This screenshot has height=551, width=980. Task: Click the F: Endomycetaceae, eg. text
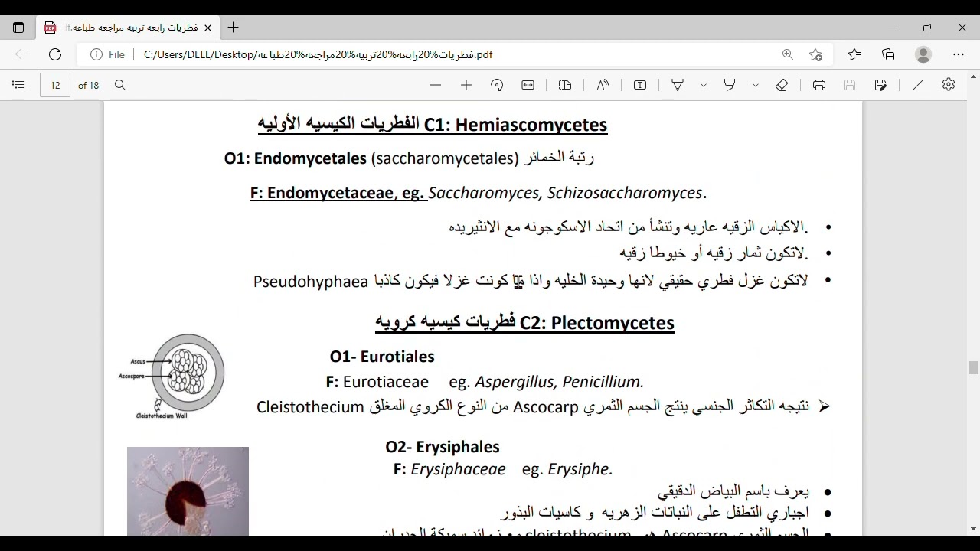338,193
